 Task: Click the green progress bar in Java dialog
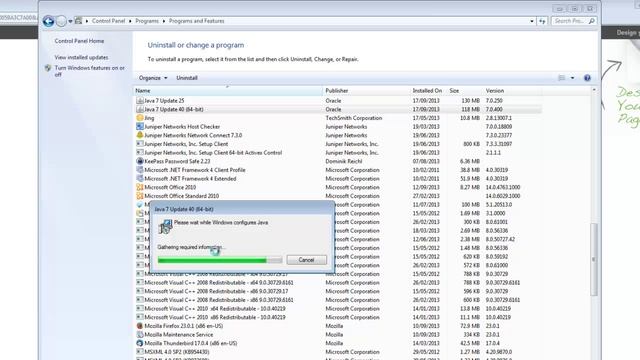tap(220, 260)
